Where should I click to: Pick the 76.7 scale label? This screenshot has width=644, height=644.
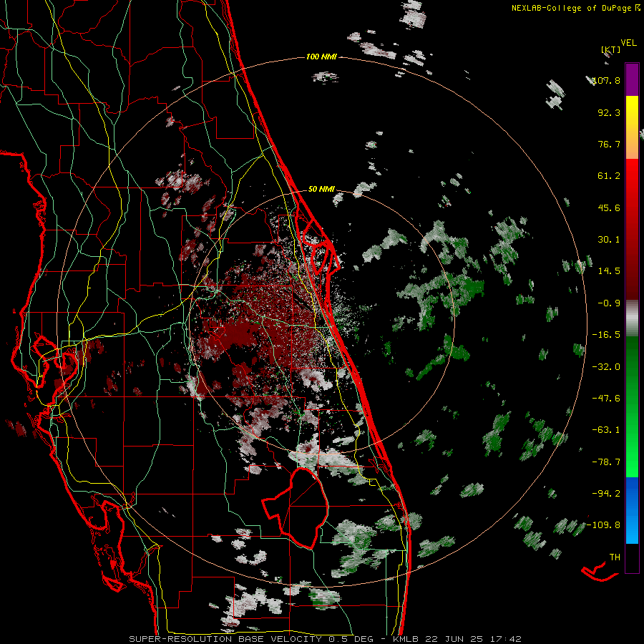(x=609, y=144)
